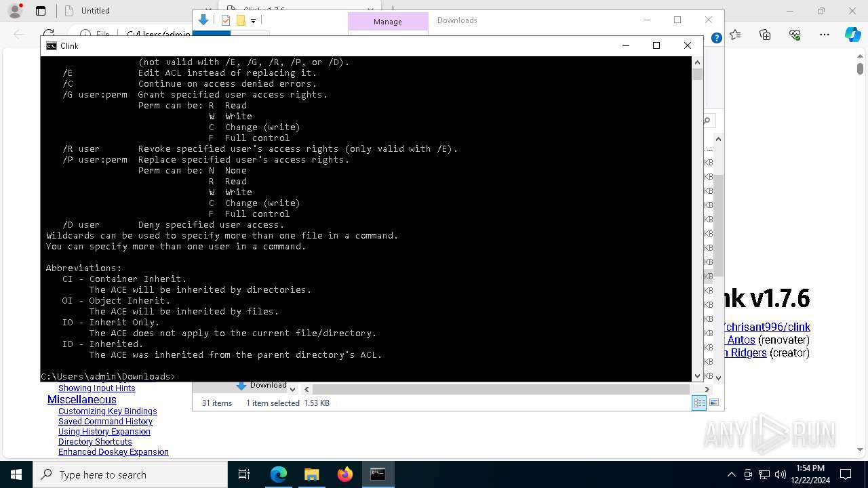868x488 pixels.
Task: Click the Explorer file list scrollbar up arrow
Action: 718,139
